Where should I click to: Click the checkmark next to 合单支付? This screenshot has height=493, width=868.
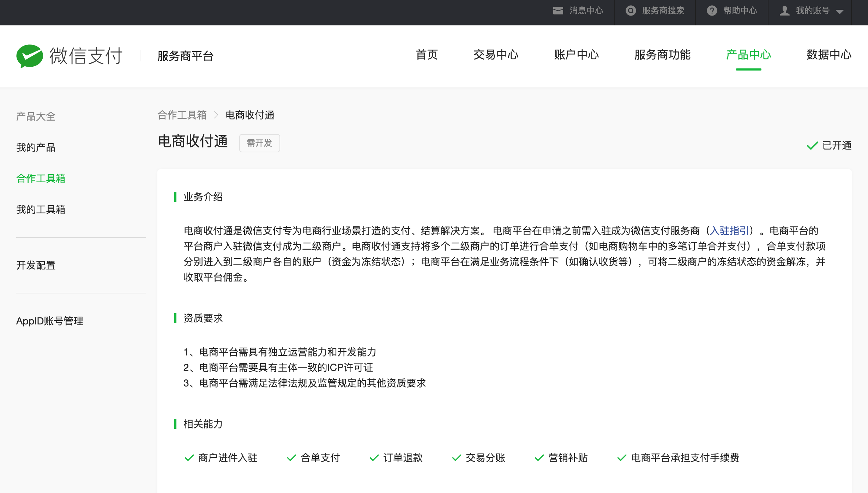(x=291, y=458)
